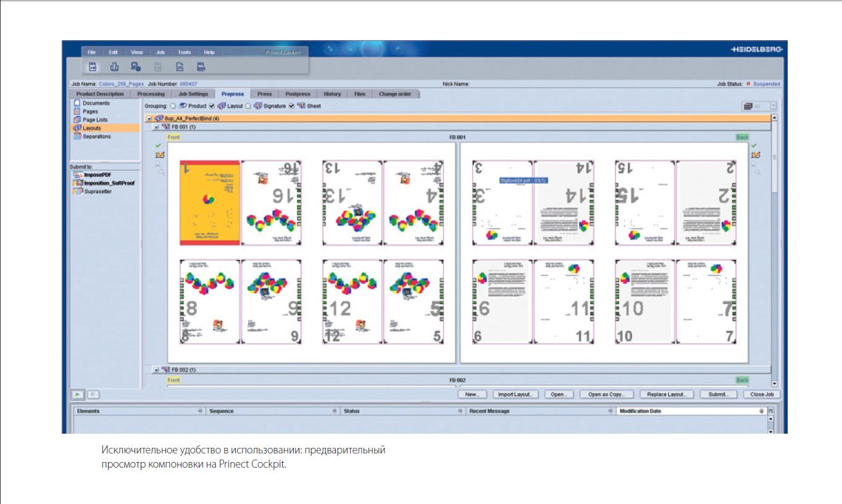Uncheck the Sheet grouping checkbox
Image resolution: width=842 pixels, height=504 pixels.
click(x=291, y=106)
